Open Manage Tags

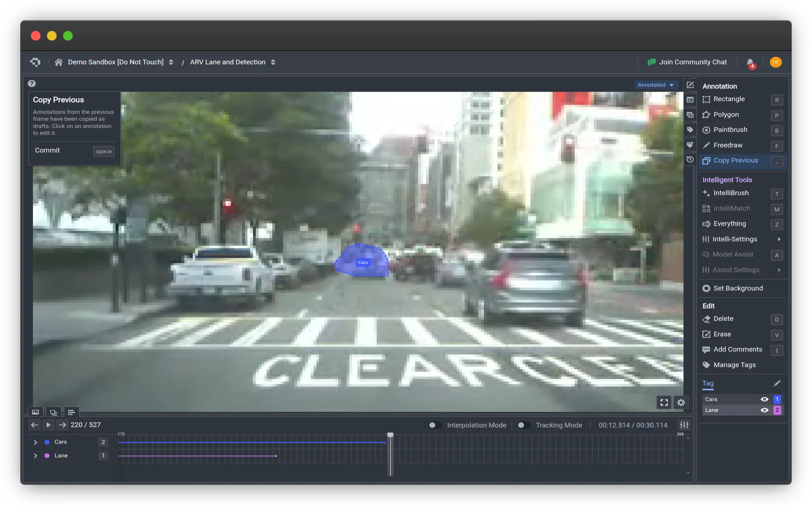[734, 365]
